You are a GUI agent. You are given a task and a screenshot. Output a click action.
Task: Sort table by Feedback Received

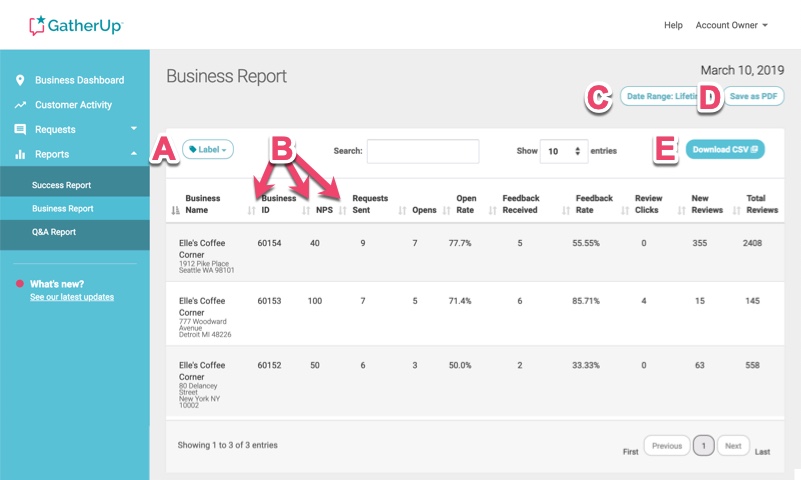click(x=521, y=204)
